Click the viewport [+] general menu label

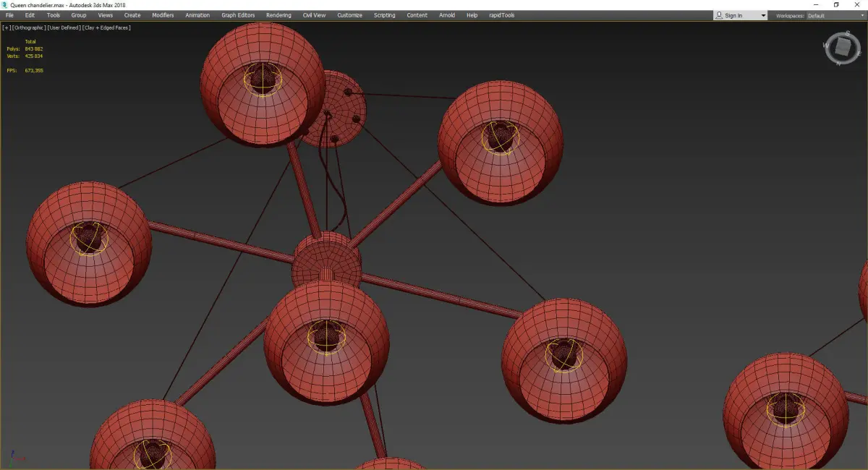(x=7, y=27)
